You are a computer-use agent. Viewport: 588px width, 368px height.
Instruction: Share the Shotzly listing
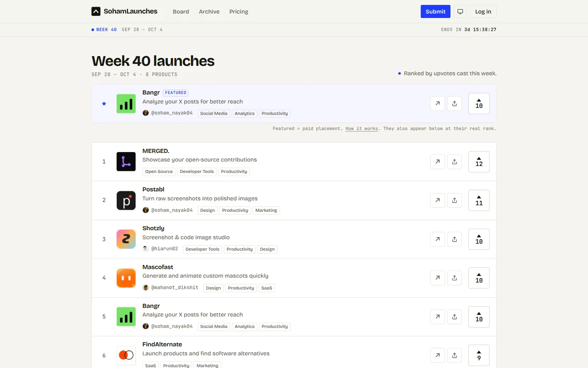(x=454, y=239)
